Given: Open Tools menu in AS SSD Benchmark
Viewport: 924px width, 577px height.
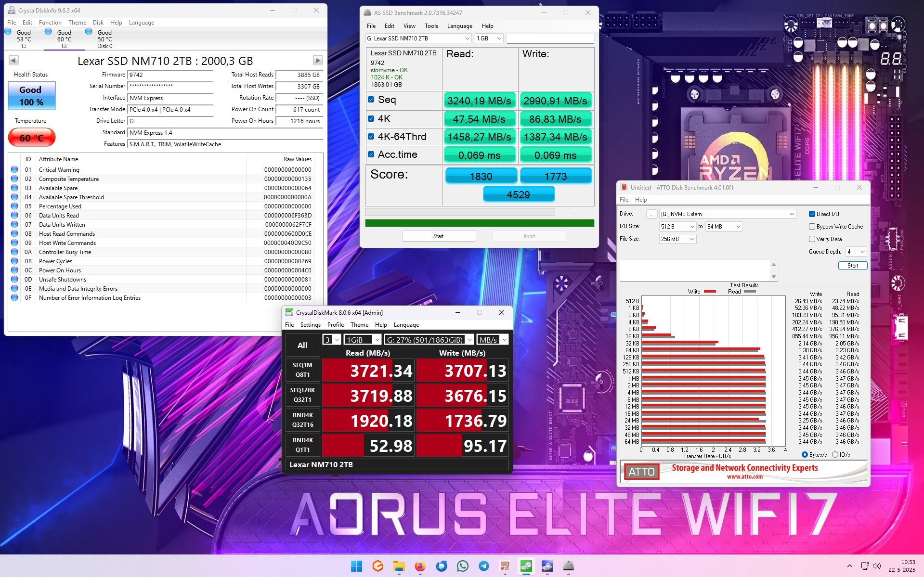Looking at the screenshot, I should [x=431, y=26].
